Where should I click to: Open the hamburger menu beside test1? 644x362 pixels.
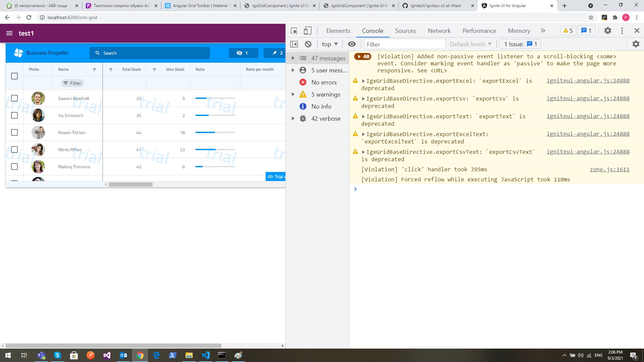pyautogui.click(x=9, y=33)
